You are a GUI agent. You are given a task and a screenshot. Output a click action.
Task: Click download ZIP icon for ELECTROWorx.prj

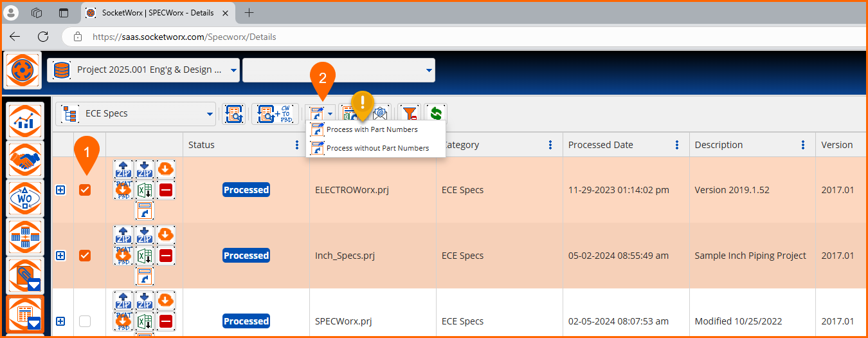tap(145, 170)
